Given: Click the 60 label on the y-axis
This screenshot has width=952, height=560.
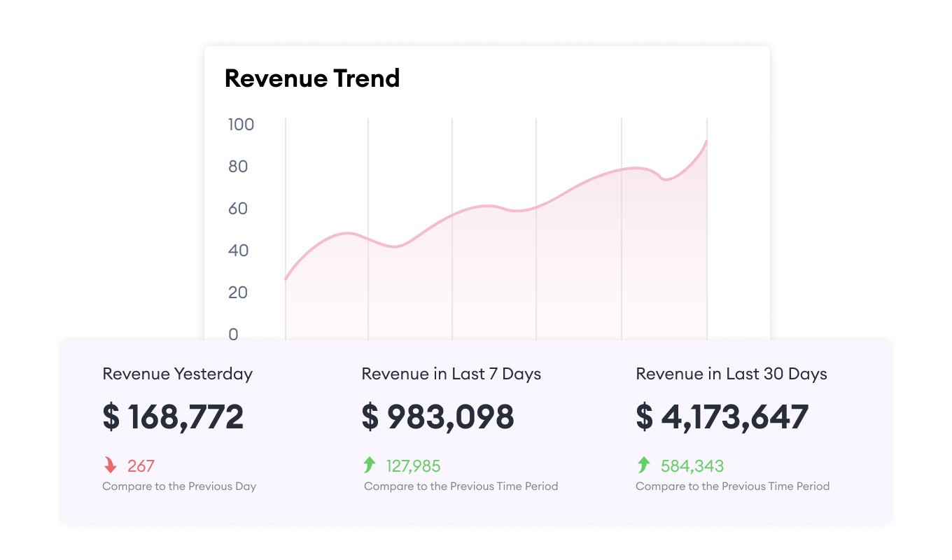Looking at the screenshot, I should point(238,209).
